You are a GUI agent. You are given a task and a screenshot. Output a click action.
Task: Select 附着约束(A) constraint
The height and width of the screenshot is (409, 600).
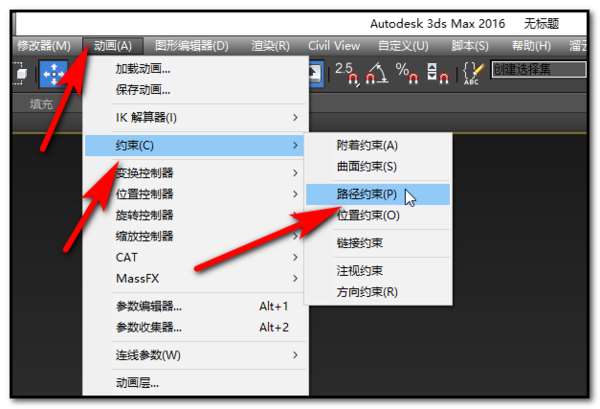378,145
